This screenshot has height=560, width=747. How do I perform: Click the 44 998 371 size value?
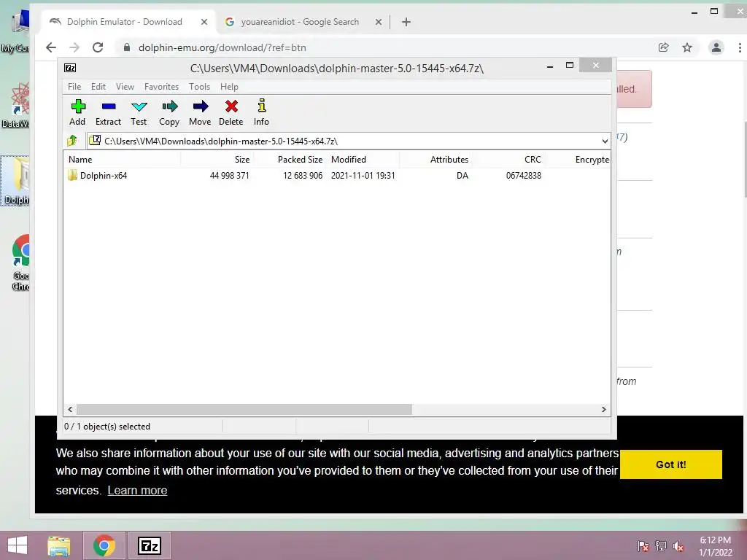tap(229, 175)
